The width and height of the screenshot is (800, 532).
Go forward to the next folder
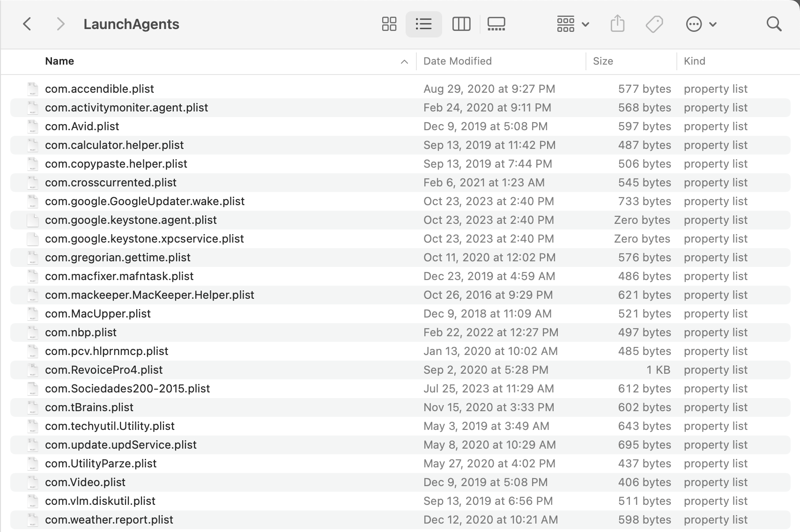60,24
